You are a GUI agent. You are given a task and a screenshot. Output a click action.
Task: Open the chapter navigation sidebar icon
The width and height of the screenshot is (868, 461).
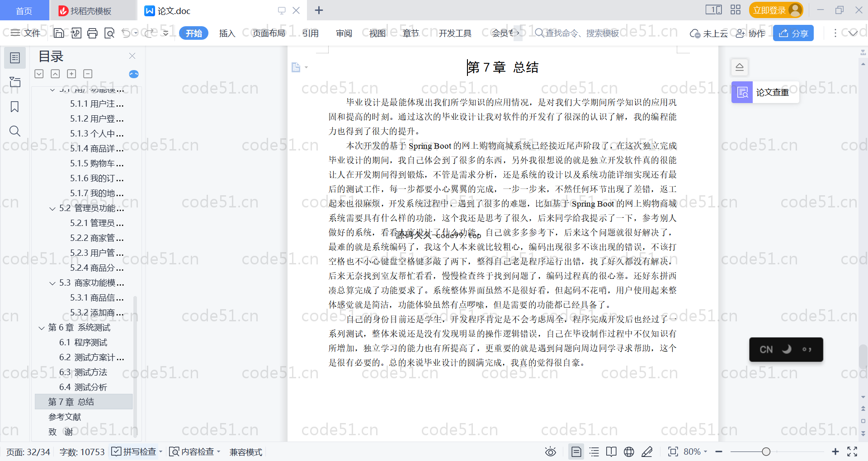click(15, 82)
